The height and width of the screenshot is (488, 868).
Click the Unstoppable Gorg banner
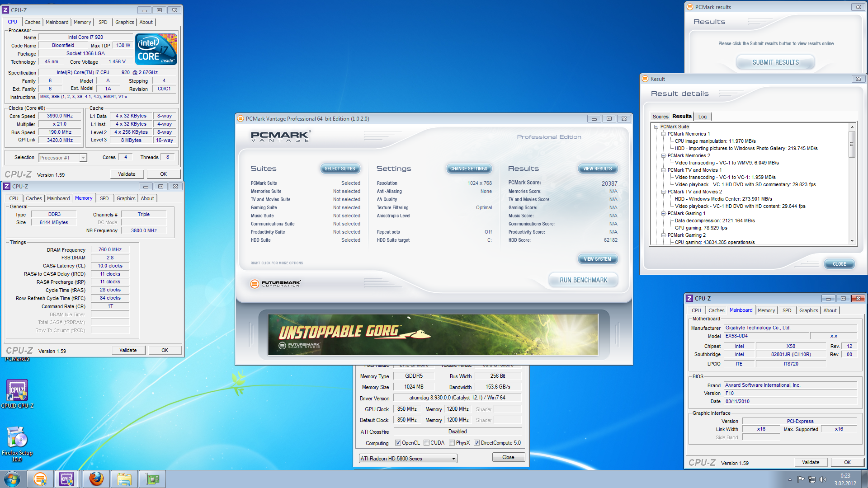click(x=433, y=334)
